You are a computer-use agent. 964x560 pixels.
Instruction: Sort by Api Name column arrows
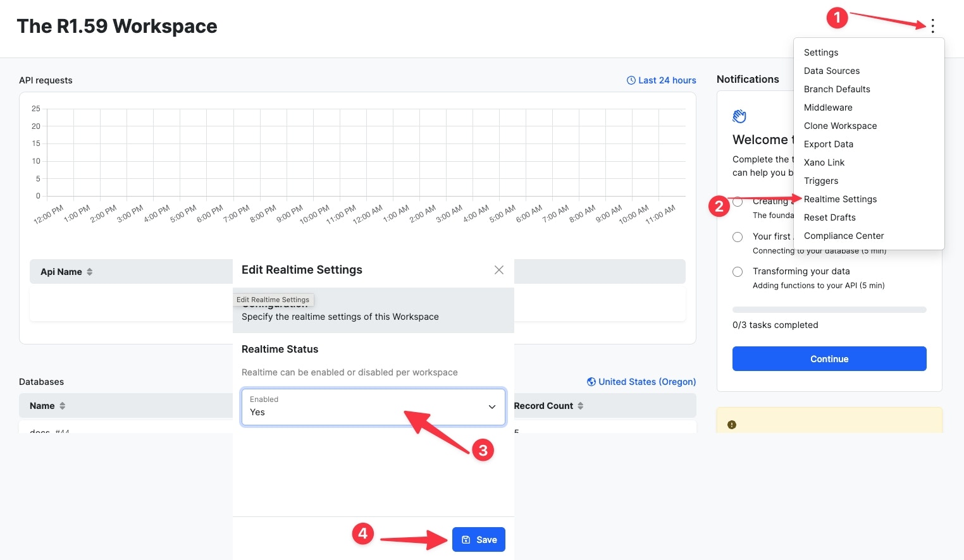pyautogui.click(x=90, y=272)
